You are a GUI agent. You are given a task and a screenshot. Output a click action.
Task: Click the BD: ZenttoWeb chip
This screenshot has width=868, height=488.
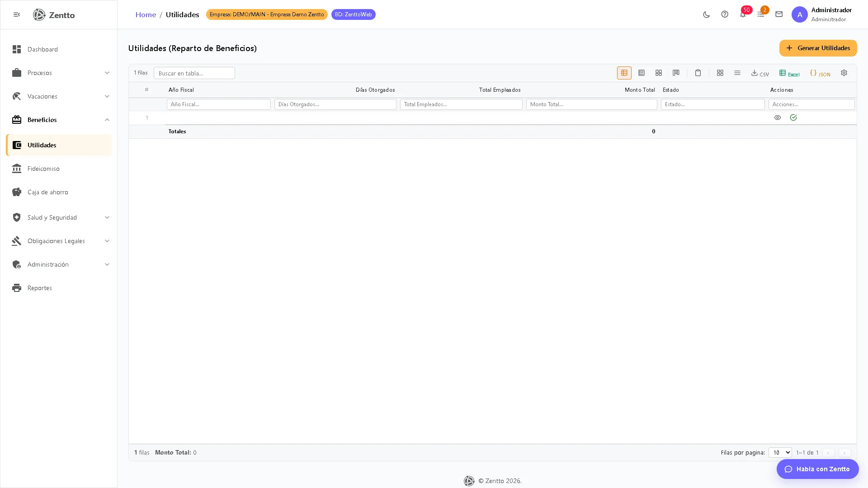[x=354, y=14]
